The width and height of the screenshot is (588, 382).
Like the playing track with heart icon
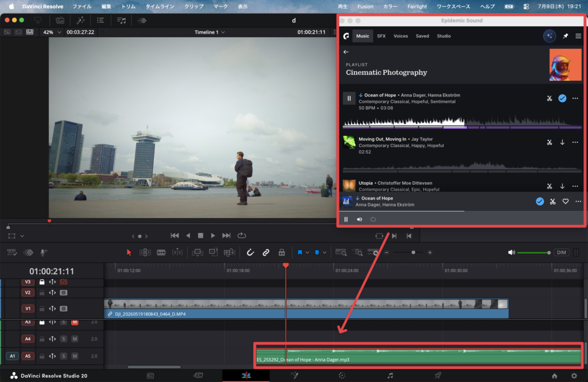pyautogui.click(x=565, y=201)
